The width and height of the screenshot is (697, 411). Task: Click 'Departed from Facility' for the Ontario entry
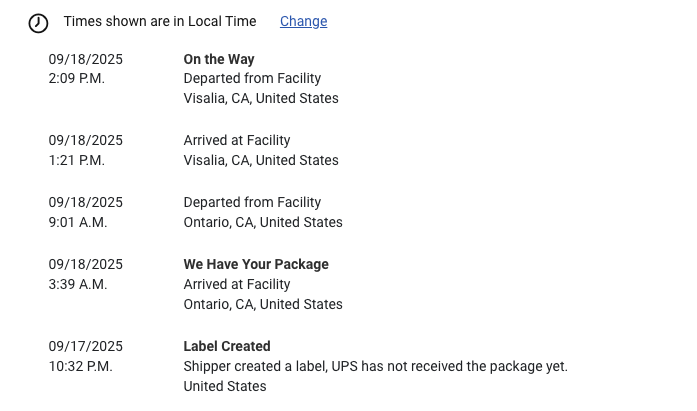[252, 202]
